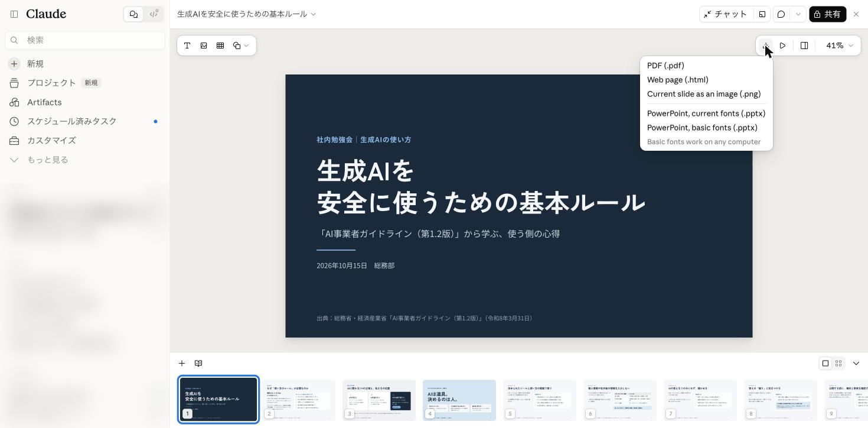Viewport: 868px width, 428px height.
Task: Click the date line 2026年10月15日 総務部
Action: [355, 266]
